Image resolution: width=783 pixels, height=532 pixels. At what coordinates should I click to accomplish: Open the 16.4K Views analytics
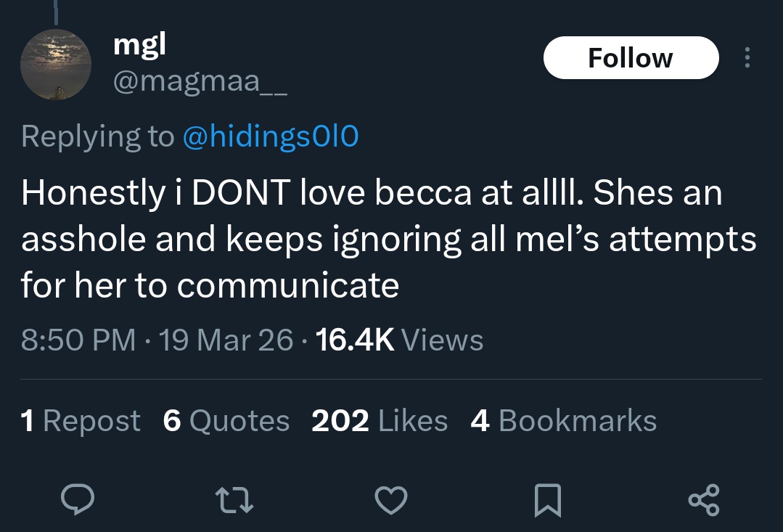(x=400, y=340)
